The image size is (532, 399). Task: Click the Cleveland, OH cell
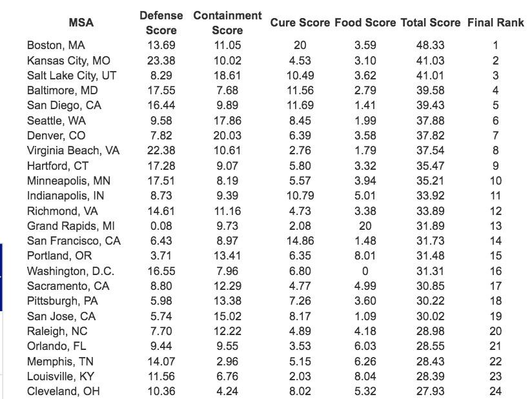pos(63,391)
